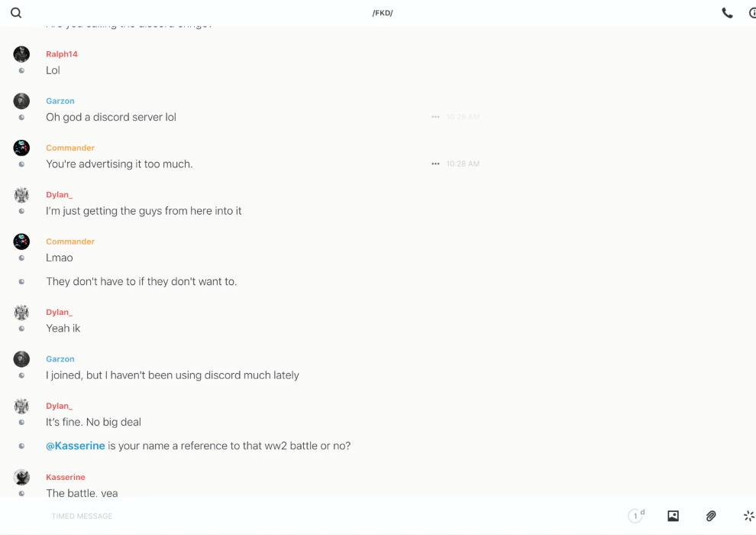Click the @Kasserine mention link
756x535 pixels.
pos(76,446)
